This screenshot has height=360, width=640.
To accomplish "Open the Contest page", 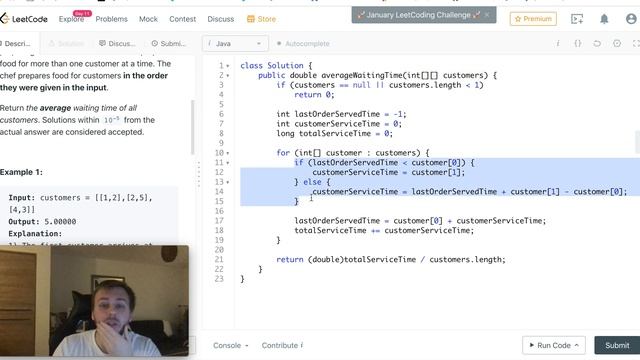I will tap(182, 19).
